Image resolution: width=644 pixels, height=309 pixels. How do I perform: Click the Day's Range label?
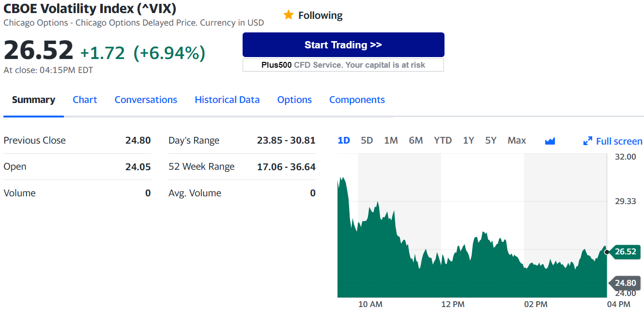point(194,141)
